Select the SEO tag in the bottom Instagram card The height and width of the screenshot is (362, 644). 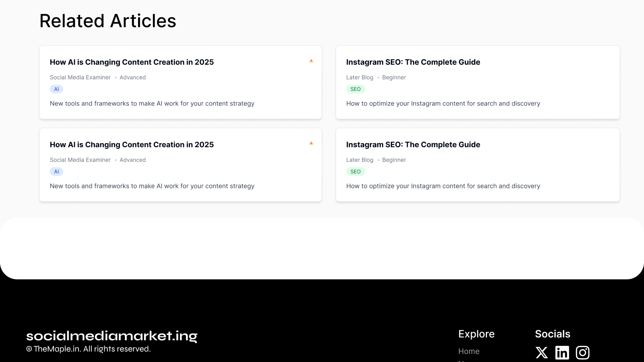point(355,172)
